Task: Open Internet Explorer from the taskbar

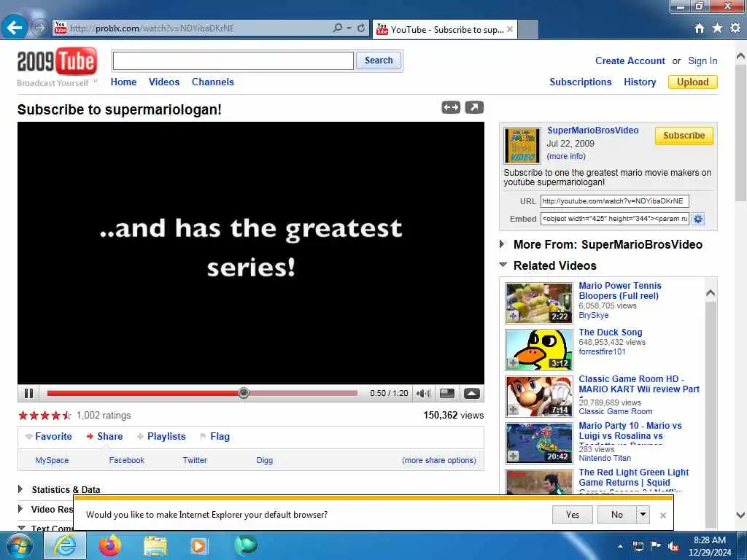Action: pos(65,545)
